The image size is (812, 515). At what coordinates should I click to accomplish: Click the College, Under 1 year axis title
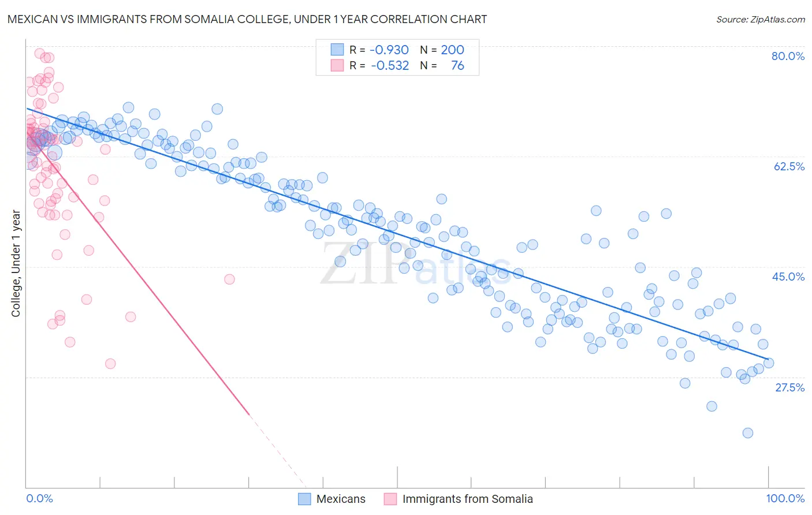[16, 264]
